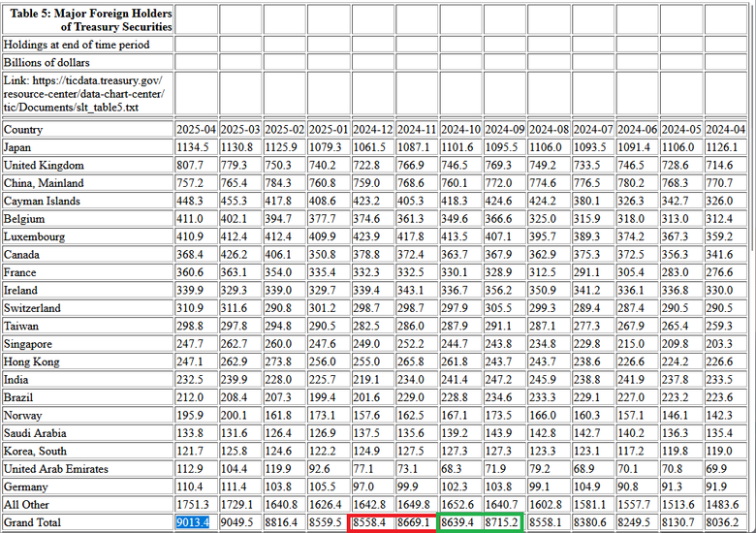
Task: Click the 2024-09 column header
Action: point(505,130)
